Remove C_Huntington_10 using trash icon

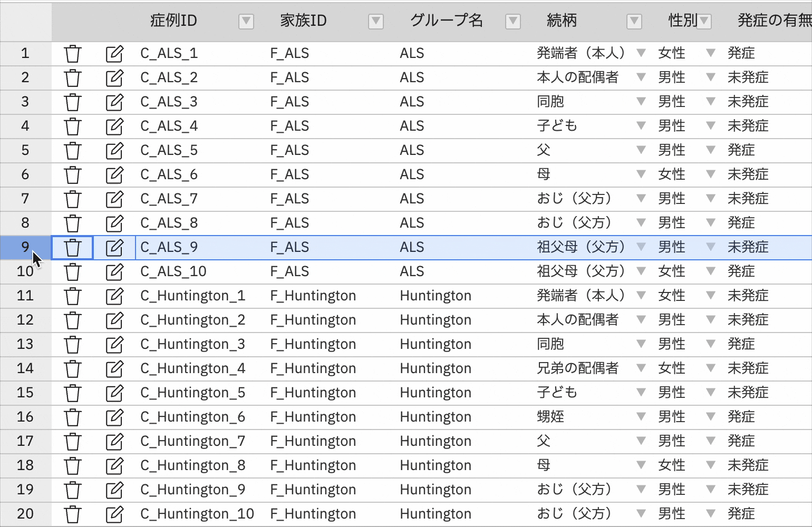coord(73,514)
